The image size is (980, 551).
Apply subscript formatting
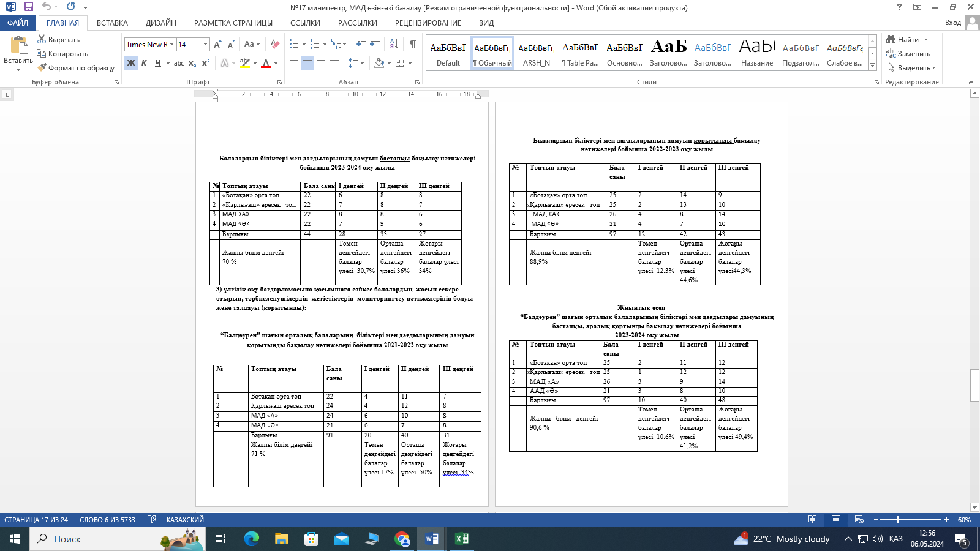click(x=192, y=63)
